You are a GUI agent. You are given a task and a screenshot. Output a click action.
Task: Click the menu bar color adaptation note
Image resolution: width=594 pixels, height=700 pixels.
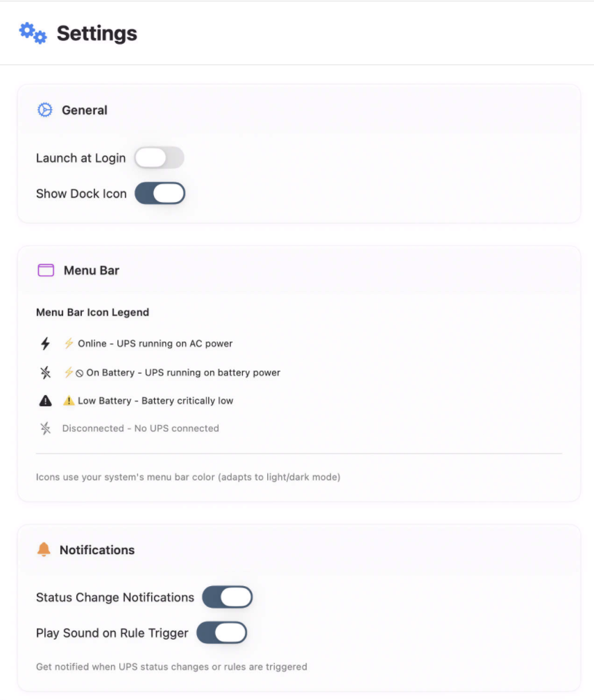click(188, 477)
